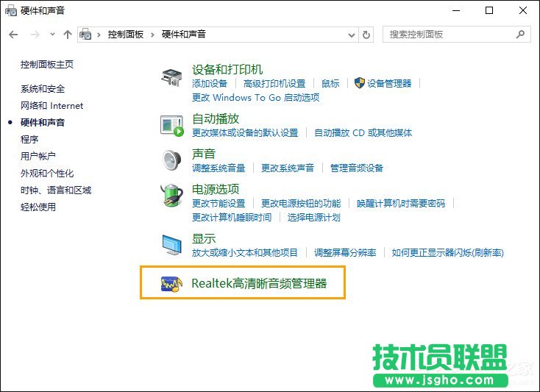Expand the chevron after 控制面板 breadcrumb

[x=152, y=35]
